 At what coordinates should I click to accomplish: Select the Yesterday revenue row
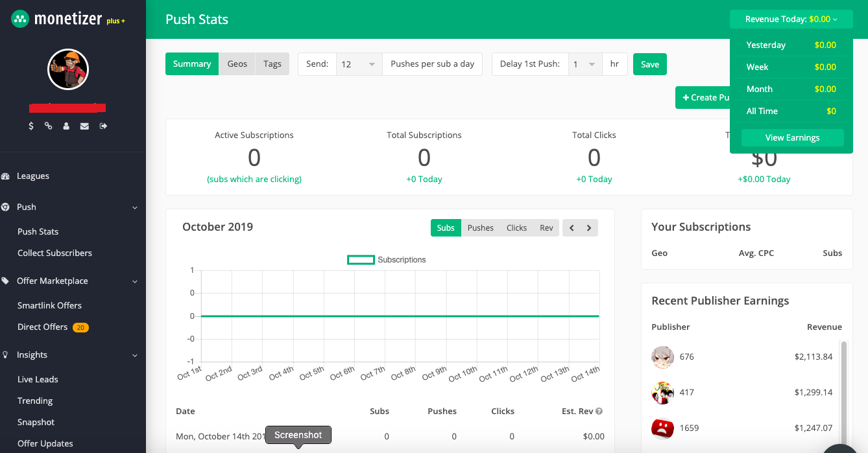tap(791, 45)
